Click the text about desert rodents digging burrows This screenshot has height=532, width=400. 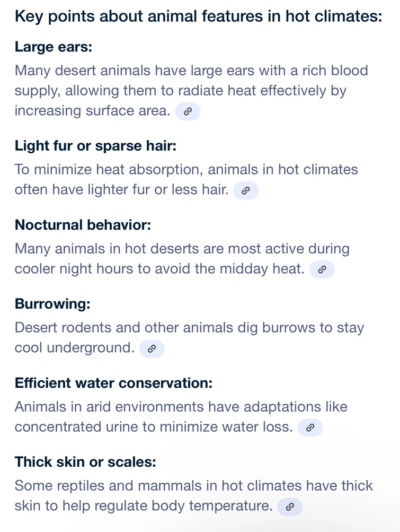pos(189,328)
